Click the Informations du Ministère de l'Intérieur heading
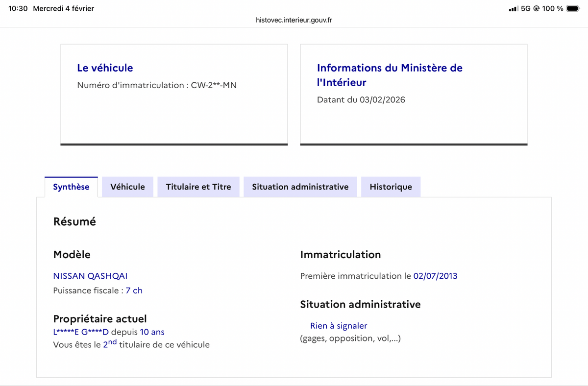Image resolution: width=588 pixels, height=386 pixels. click(390, 75)
